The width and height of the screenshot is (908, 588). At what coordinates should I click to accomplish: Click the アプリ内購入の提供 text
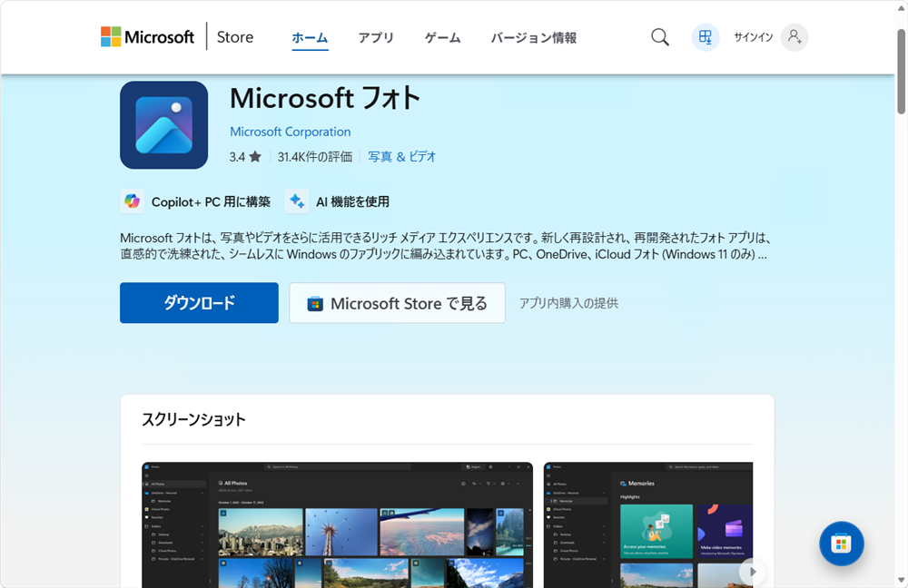[568, 303]
